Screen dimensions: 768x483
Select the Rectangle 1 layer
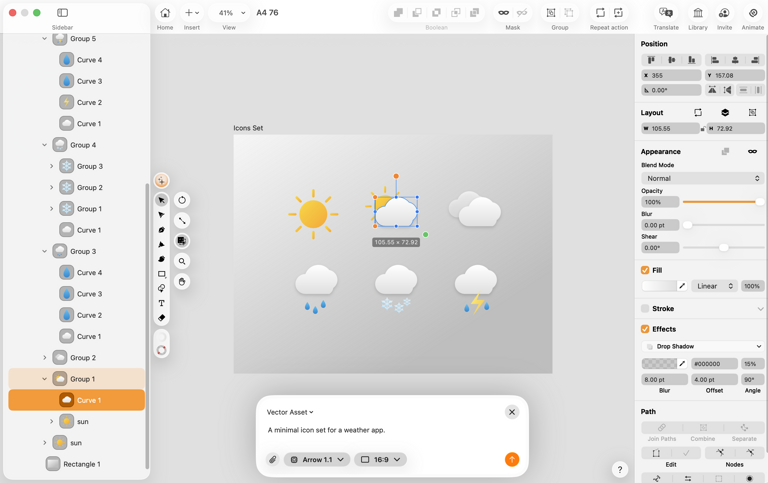[77, 464]
